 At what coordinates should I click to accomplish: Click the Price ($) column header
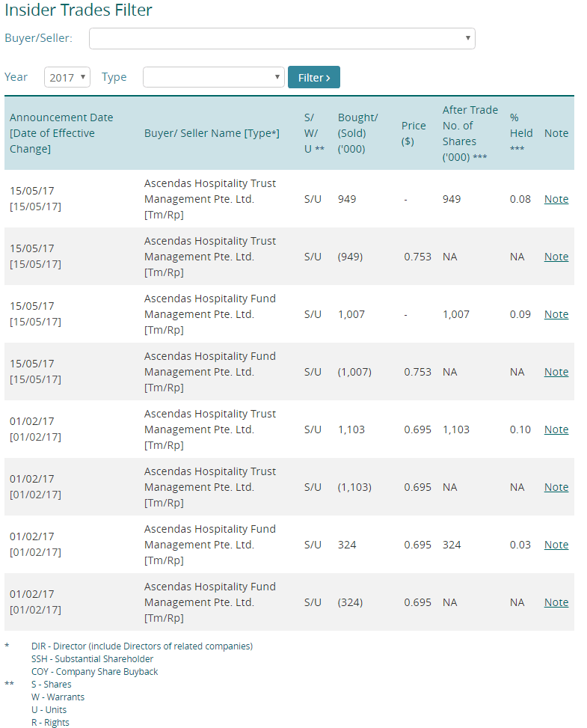414,133
